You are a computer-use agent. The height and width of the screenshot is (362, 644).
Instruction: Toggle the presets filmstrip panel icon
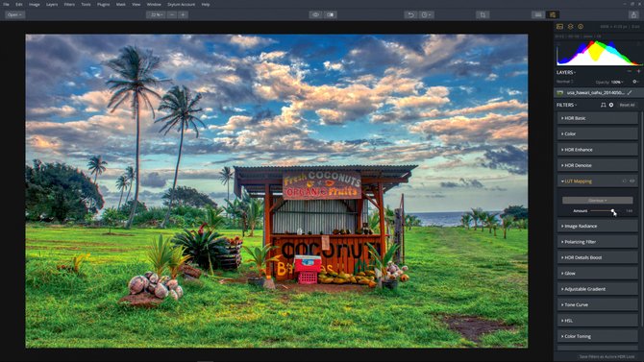tap(538, 14)
